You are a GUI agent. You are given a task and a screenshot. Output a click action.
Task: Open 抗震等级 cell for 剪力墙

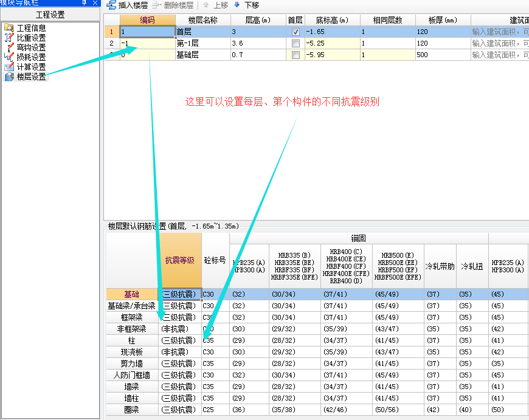[x=180, y=363]
